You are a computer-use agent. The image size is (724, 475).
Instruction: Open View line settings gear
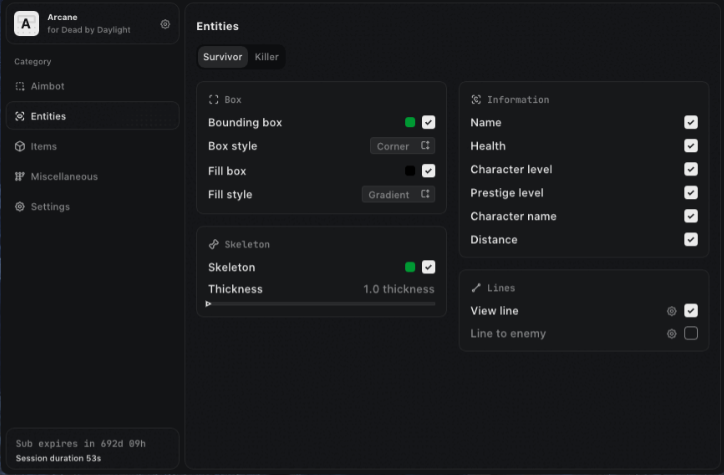click(x=672, y=311)
